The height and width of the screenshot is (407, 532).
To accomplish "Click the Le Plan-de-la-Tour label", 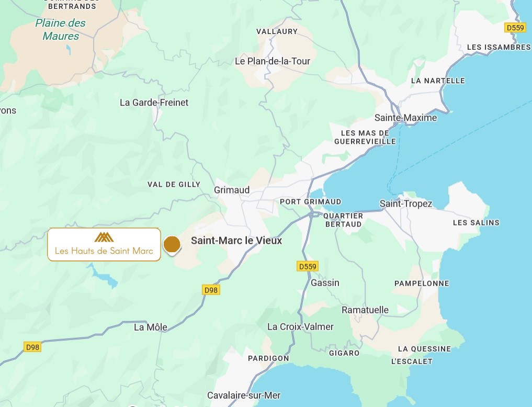I will click(273, 61).
